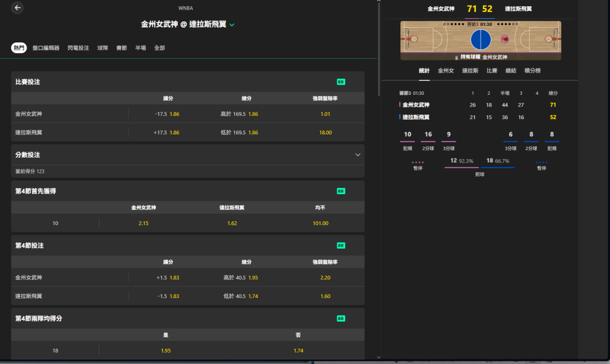The height and width of the screenshot is (364, 610).
Task: Select the 熱門 tab
Action: pos(19,48)
